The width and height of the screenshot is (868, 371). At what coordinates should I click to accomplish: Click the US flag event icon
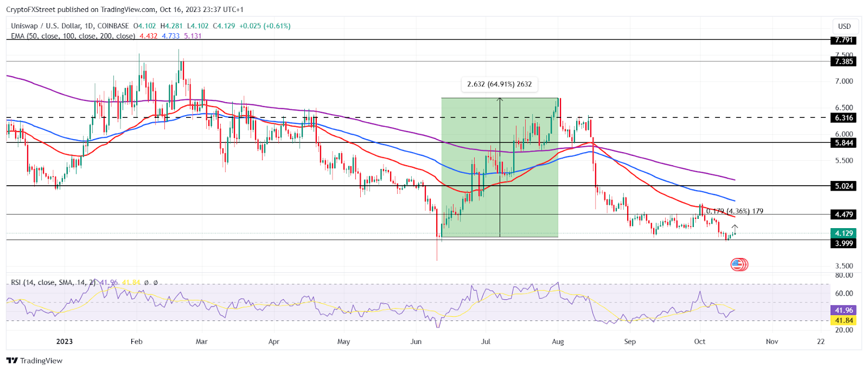[738, 265]
